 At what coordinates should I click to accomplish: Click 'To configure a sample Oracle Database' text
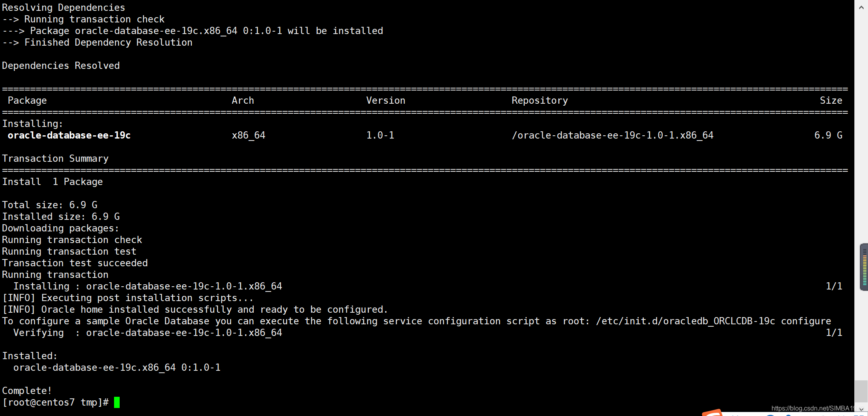coord(106,321)
